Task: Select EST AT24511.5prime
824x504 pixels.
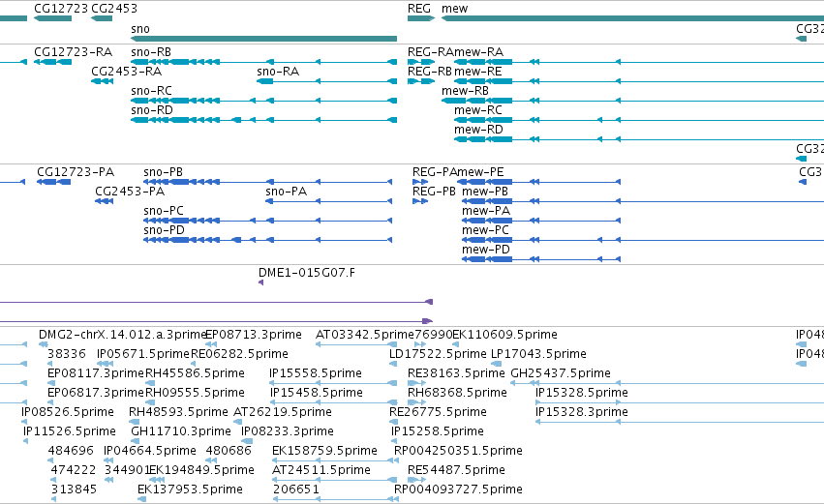Action: [x=335, y=480]
